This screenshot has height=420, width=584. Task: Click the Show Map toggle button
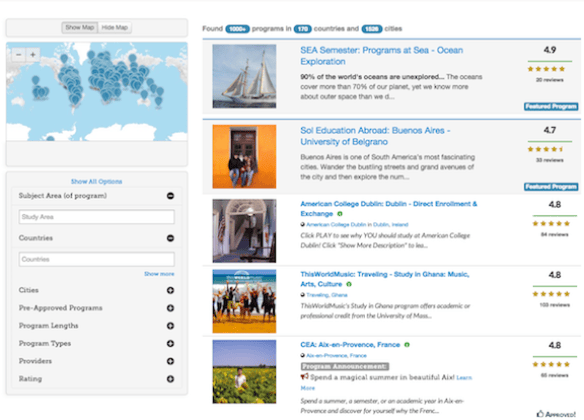(x=80, y=28)
